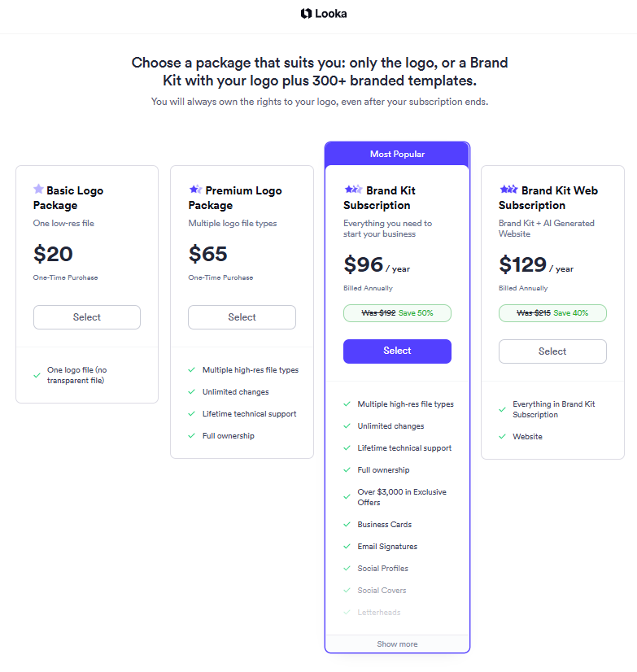
Task: Click the checkmark beside One logo file feature
Action: [x=37, y=373]
